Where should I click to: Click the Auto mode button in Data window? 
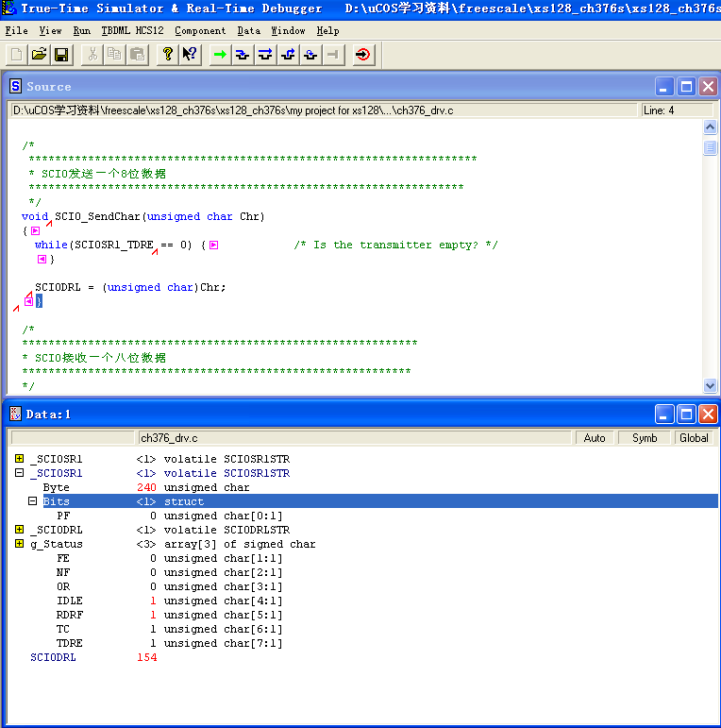point(595,438)
